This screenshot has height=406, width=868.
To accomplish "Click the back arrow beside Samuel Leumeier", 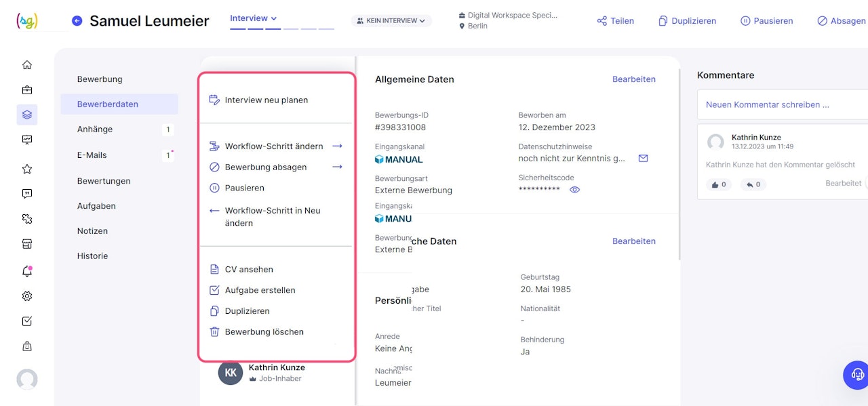I will 77,21.
